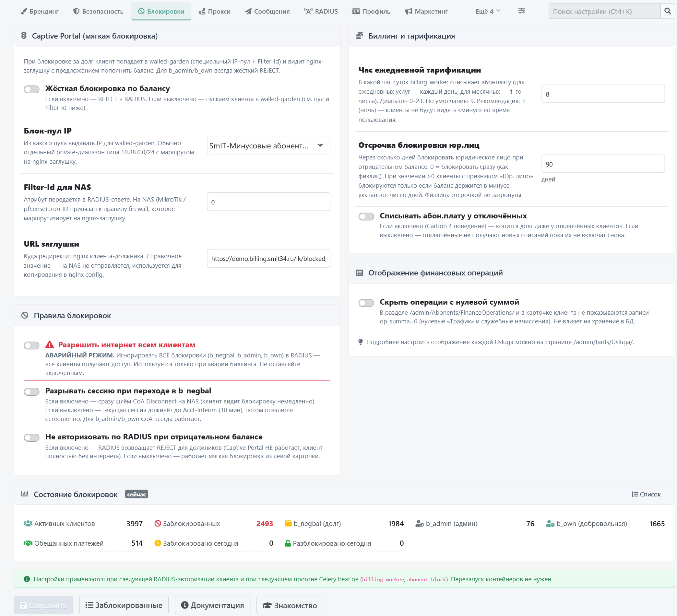Click the coins icon beside Биллинг и тарификация

pyautogui.click(x=359, y=36)
